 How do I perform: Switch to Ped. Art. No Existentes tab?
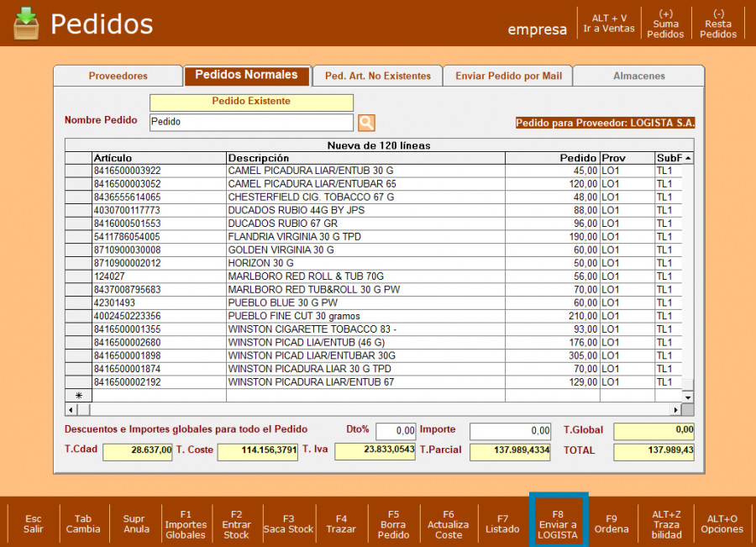click(377, 76)
